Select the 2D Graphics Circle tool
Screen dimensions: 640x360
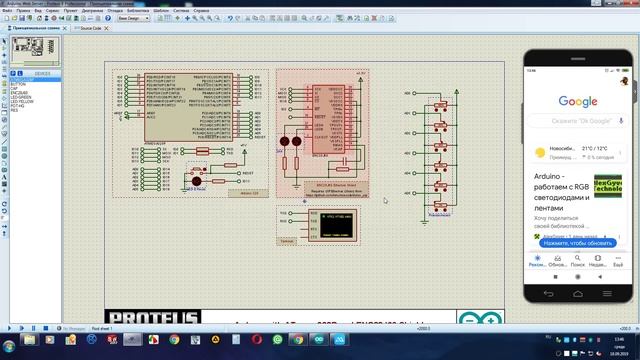click(4, 156)
